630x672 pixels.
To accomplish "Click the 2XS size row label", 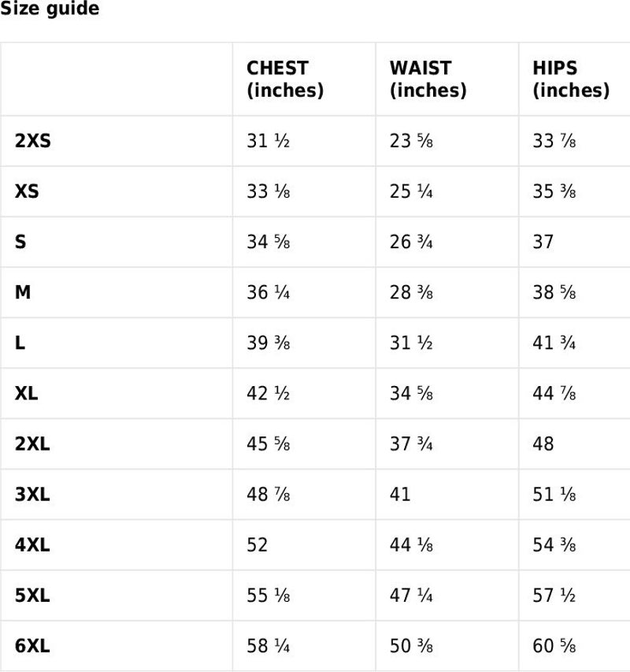I will coord(32,141).
